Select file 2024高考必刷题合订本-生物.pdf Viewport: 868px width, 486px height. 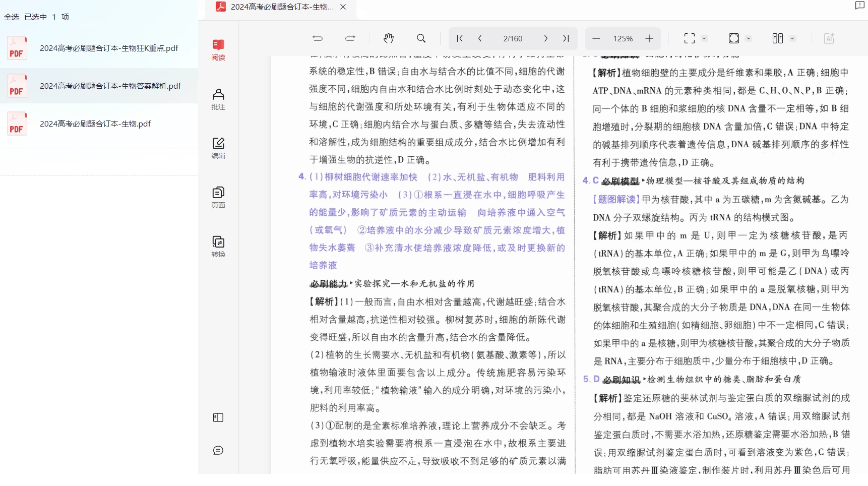[99, 124]
